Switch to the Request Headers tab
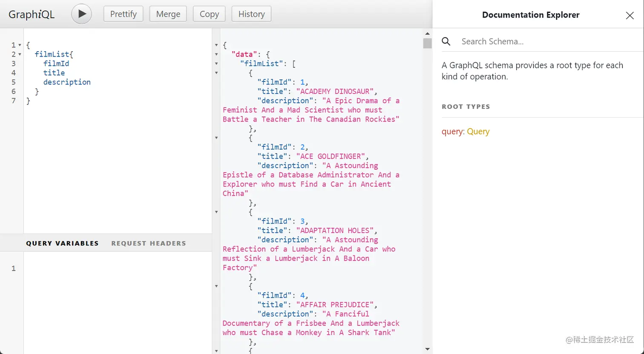Screen dimensions: 644x354 (x=149, y=243)
